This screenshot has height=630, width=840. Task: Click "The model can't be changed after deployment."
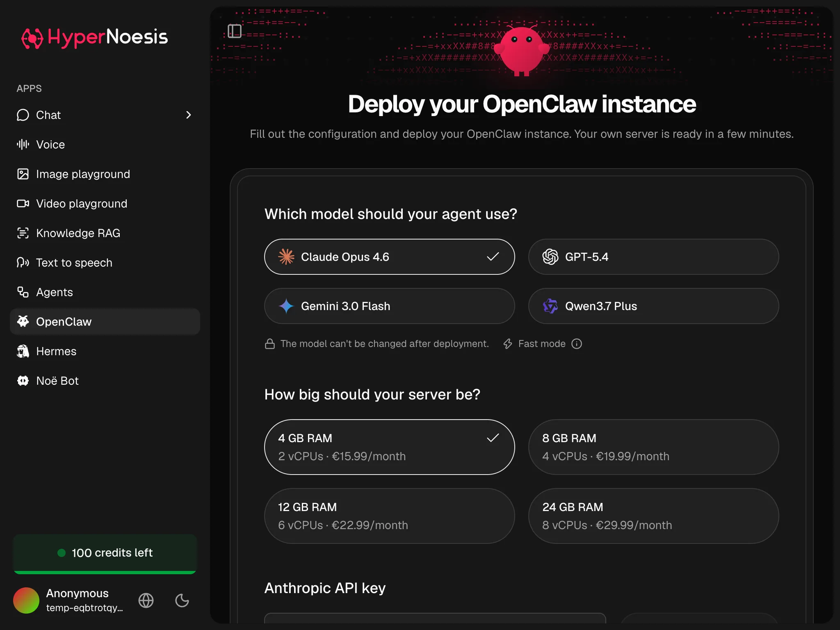(x=384, y=344)
